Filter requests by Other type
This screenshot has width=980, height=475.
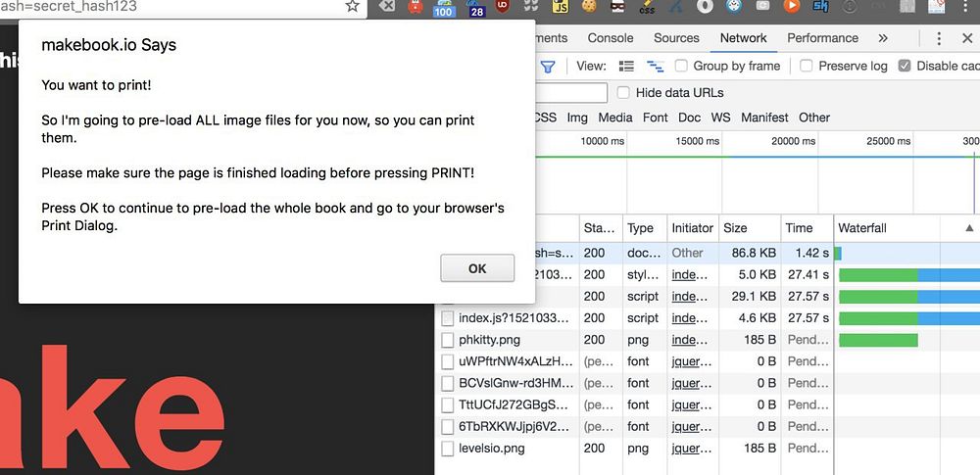point(813,118)
